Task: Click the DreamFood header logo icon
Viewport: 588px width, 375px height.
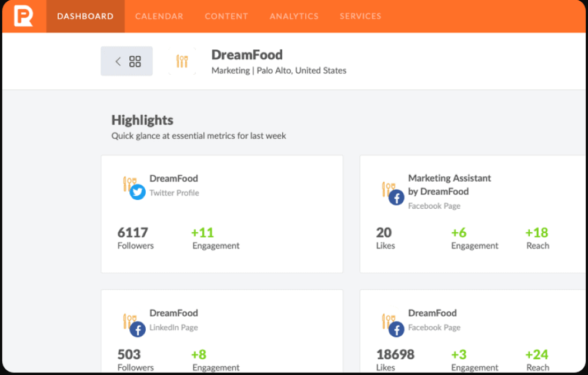Action: click(182, 61)
